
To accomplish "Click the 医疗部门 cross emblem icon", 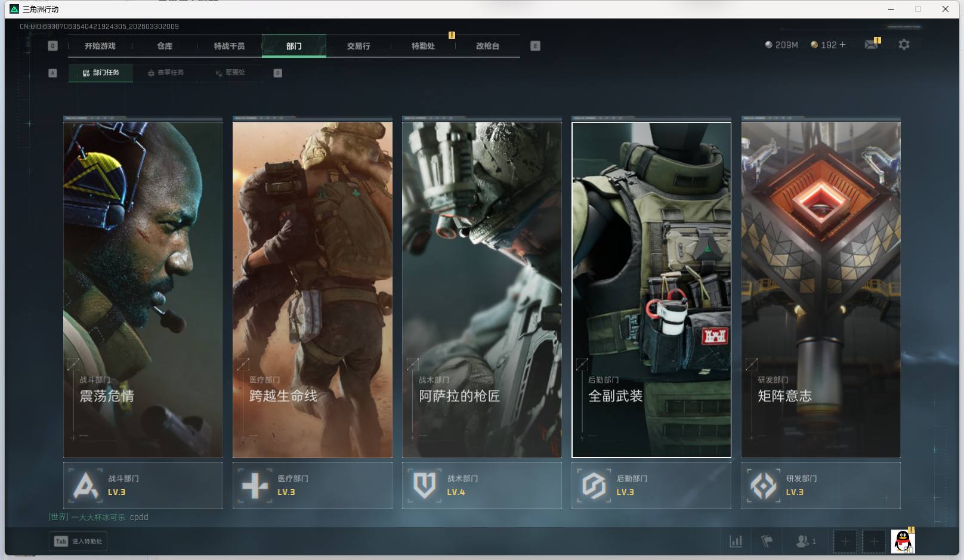I will coord(255,485).
